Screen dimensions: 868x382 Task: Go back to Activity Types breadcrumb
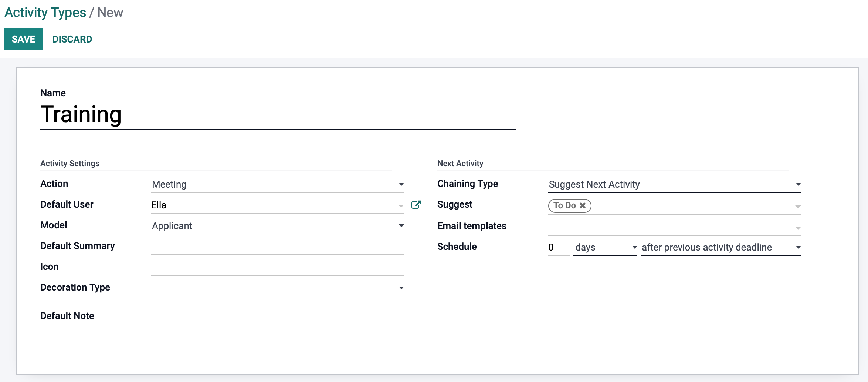point(45,13)
